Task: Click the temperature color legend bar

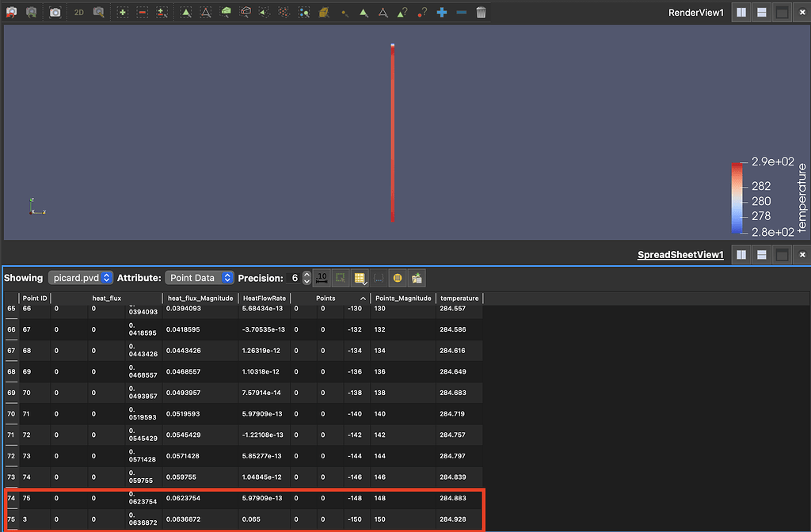Action: pos(737,197)
